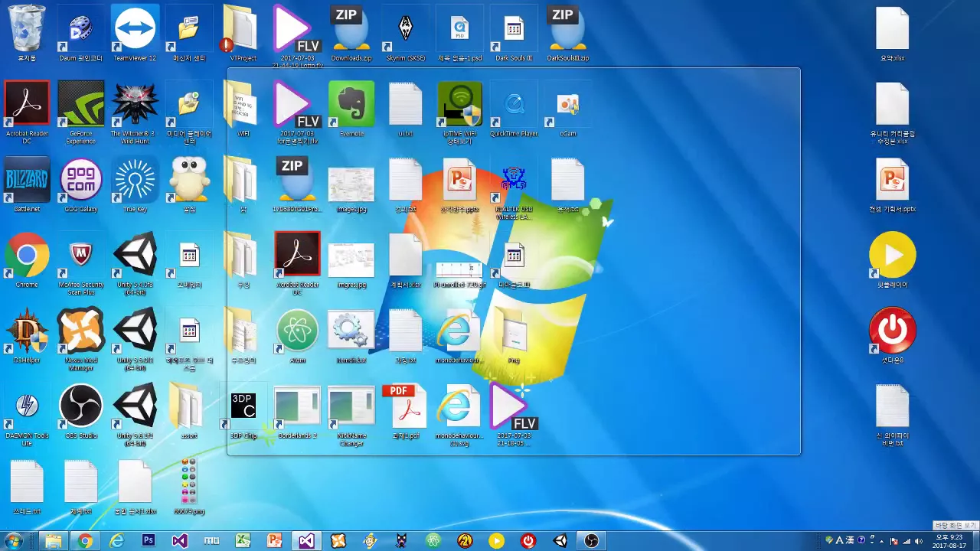Viewport: 980px width, 551px height.
Task: Select the QuickTime Player shortcut
Action: [514, 109]
